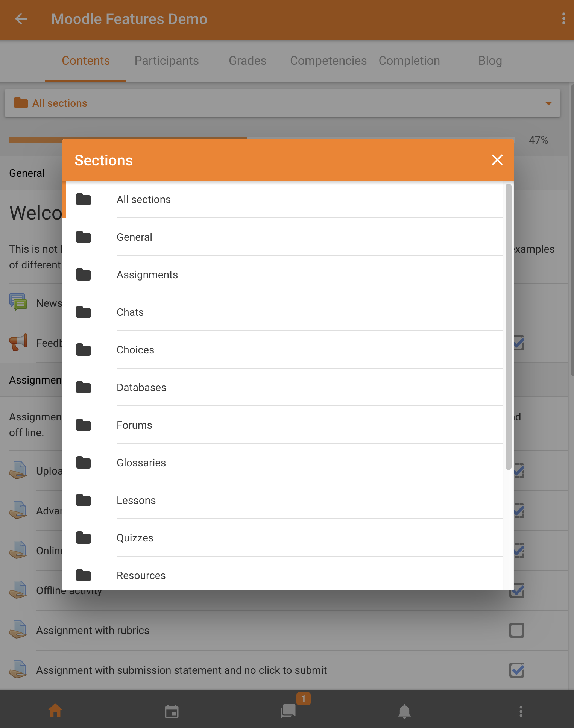Click the submission statement assignment icon
Viewport: 574px width, 728px height.
[x=18, y=669]
